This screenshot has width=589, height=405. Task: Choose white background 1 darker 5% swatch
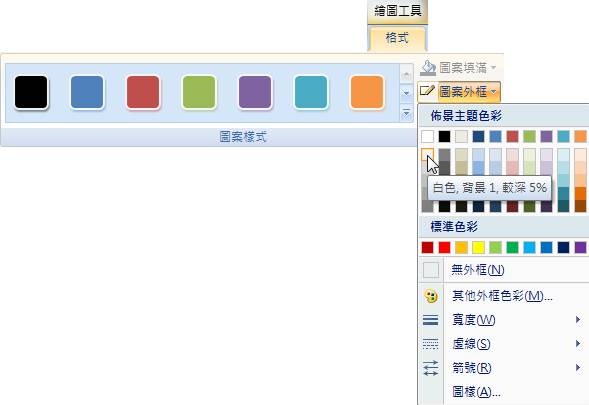[x=427, y=154]
